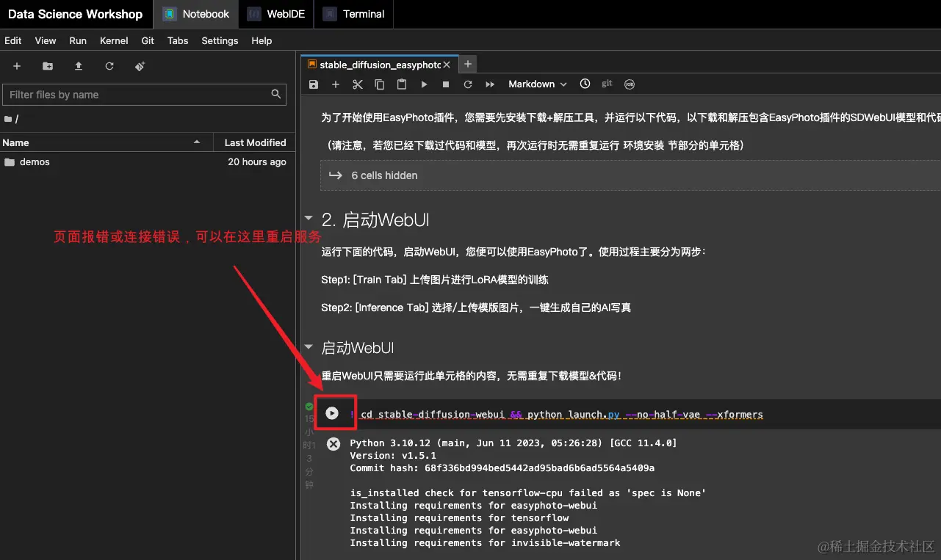The width and height of the screenshot is (941, 560).
Task: Insert a new cell below
Action: [336, 84]
